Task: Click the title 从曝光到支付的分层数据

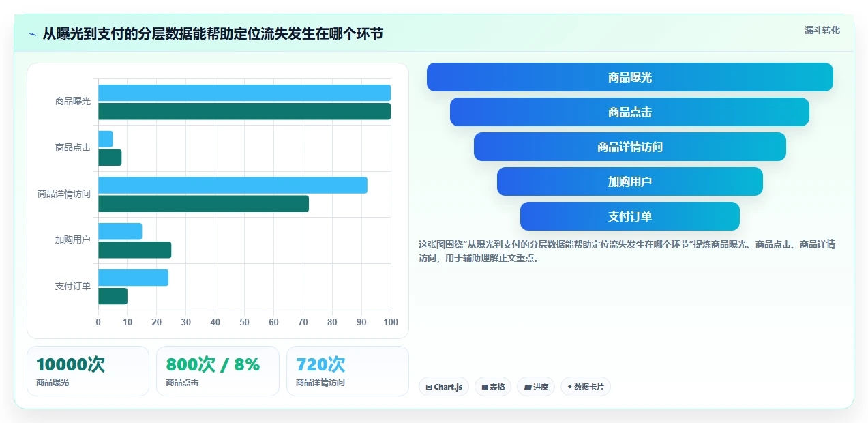Action: (x=213, y=33)
